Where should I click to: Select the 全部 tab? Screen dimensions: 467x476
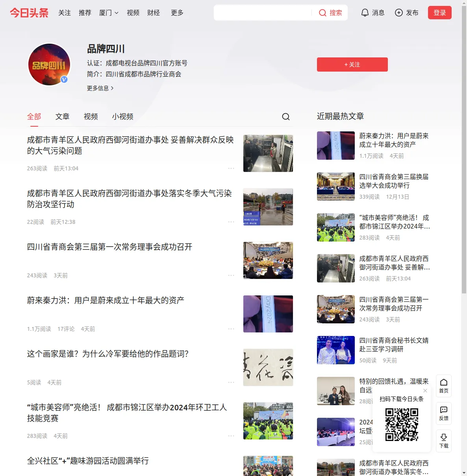tap(34, 116)
